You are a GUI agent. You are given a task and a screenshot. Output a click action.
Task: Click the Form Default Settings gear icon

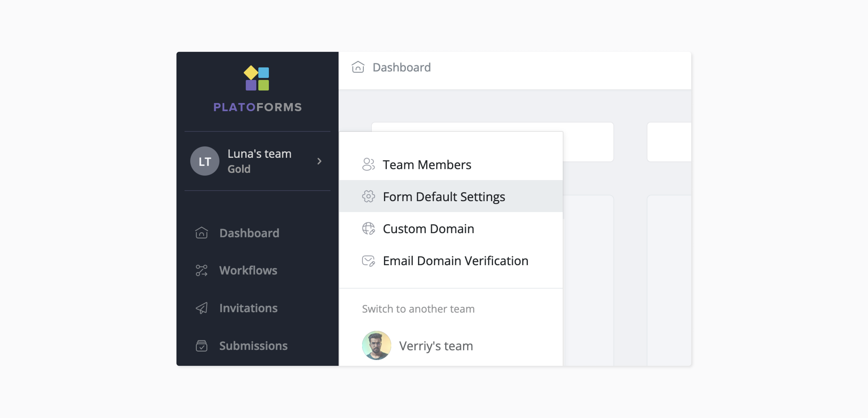coord(368,196)
